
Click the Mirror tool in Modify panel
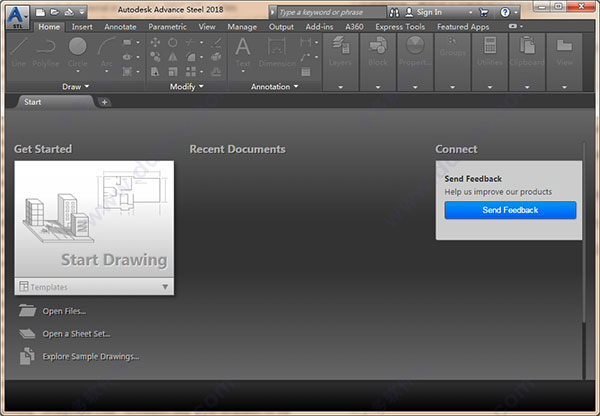(x=173, y=57)
